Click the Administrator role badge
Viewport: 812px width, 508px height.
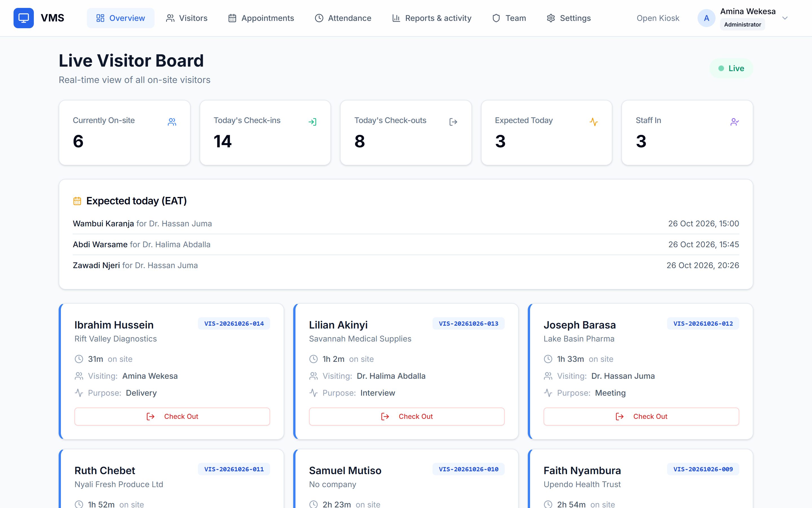point(743,25)
